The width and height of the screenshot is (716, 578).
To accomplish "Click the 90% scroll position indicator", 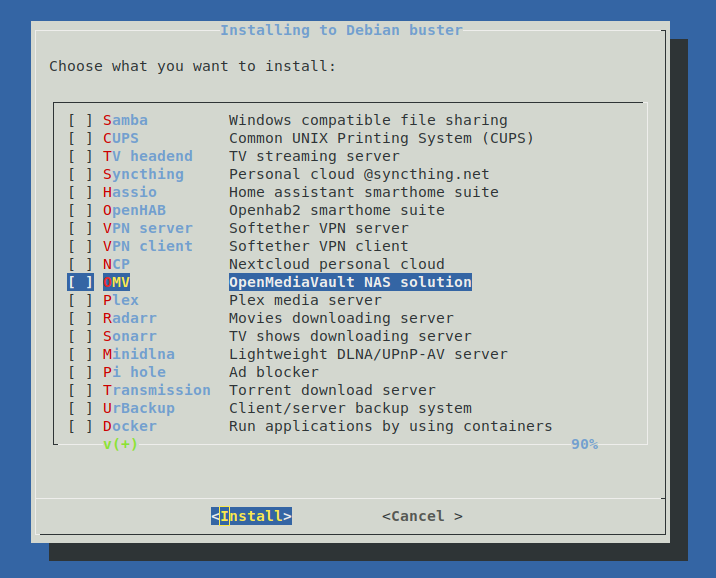I will (584, 444).
